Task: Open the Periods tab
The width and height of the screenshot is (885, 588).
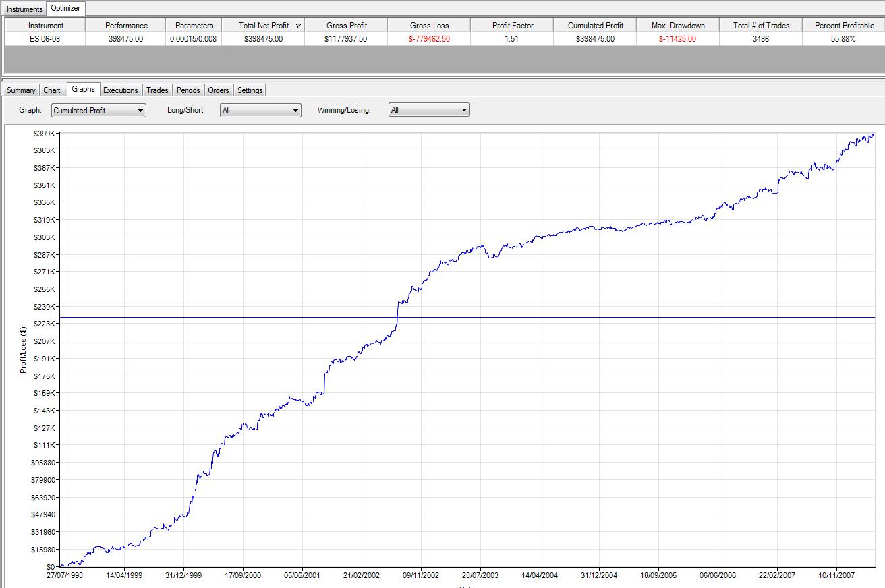Action: click(188, 90)
